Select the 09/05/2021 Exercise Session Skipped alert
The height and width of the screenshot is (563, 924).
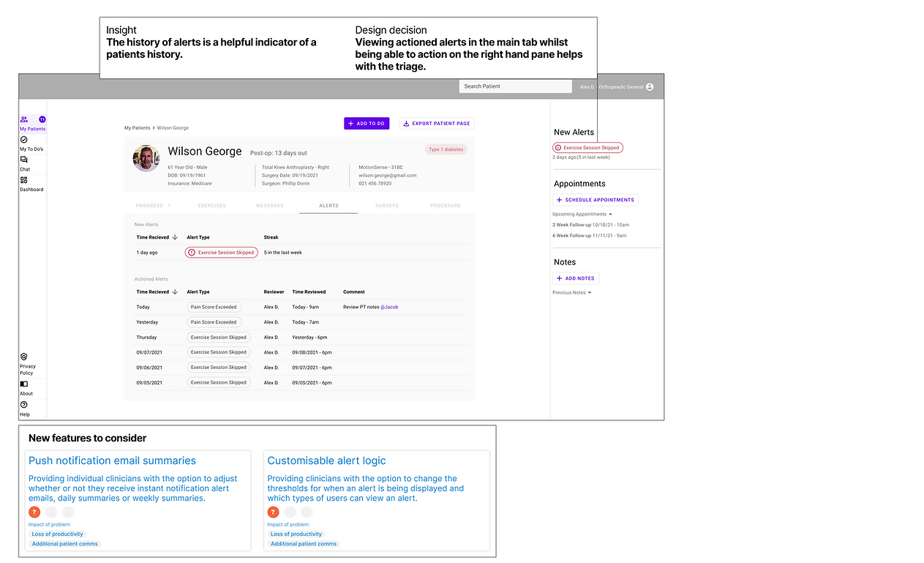(218, 383)
